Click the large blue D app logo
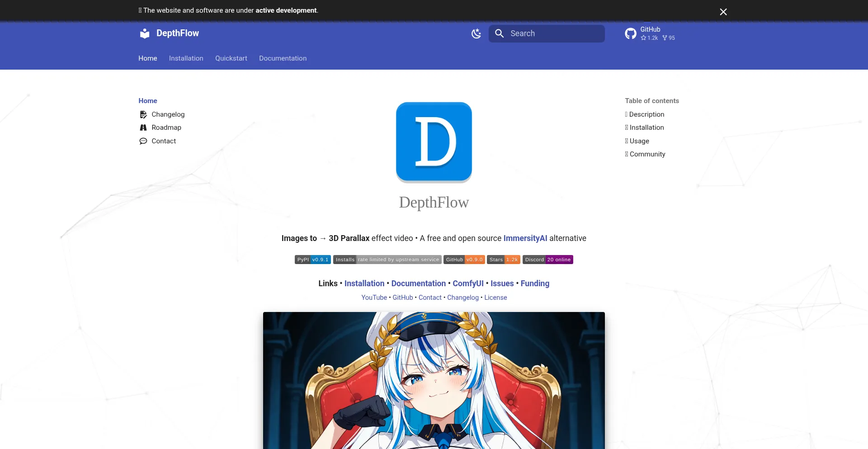The image size is (868, 449). click(434, 142)
